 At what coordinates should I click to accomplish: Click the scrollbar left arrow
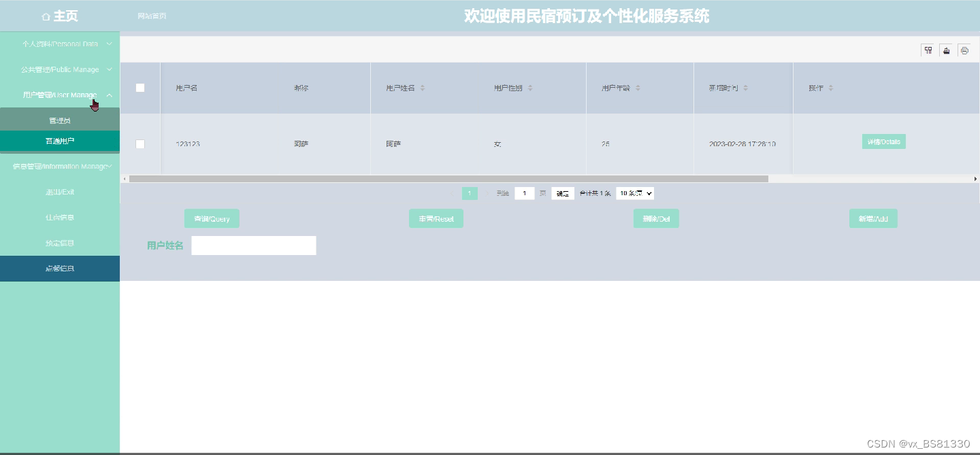(124, 179)
